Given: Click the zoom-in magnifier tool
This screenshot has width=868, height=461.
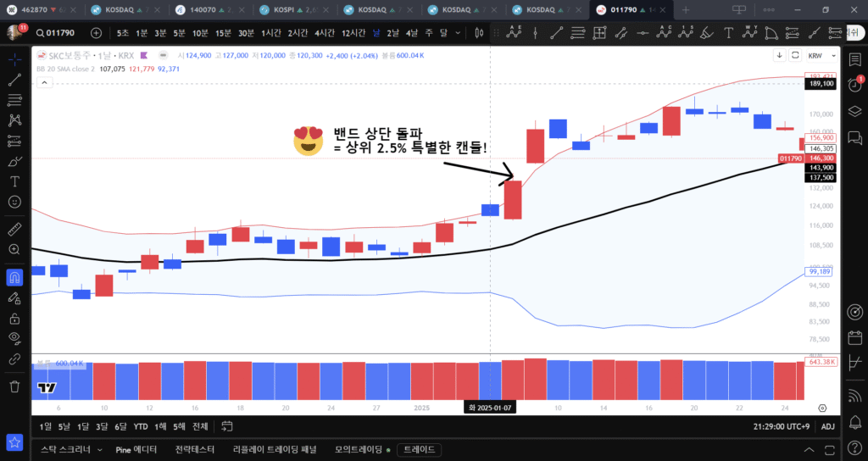Looking at the screenshot, I should pos(14,250).
